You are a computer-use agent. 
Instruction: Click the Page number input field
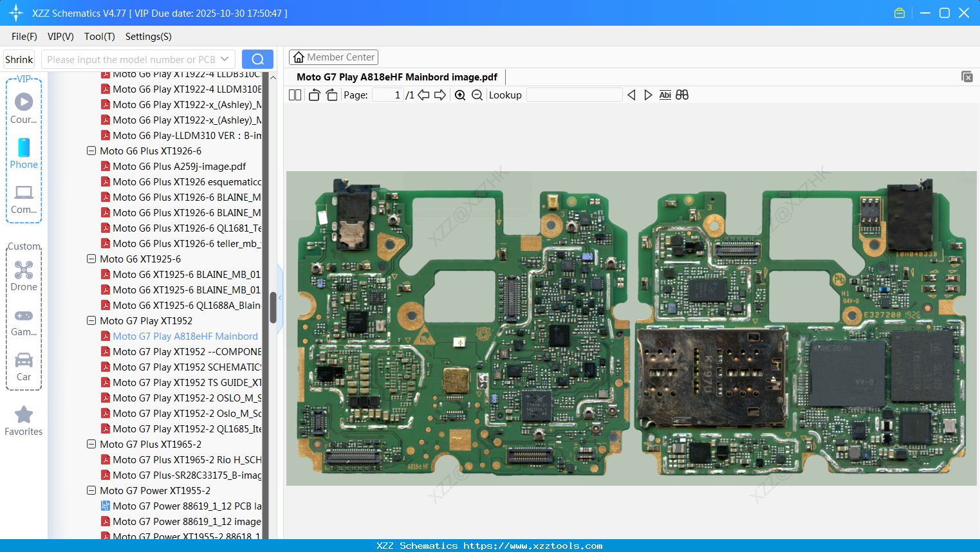point(387,95)
